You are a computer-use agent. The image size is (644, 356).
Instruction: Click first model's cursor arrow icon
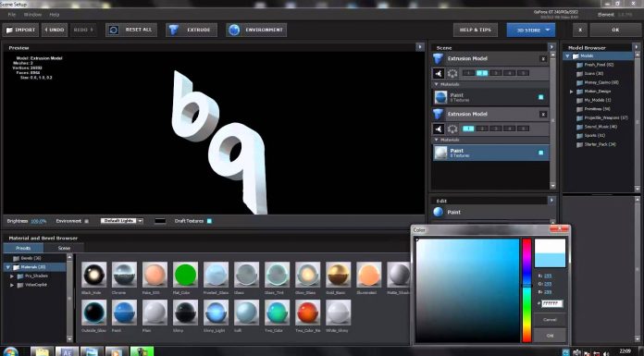point(439,73)
